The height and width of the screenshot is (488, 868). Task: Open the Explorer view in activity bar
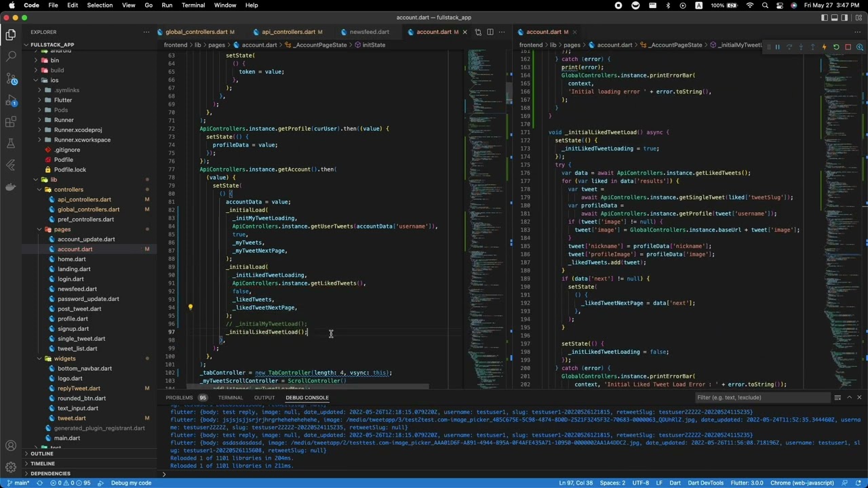pyautogui.click(x=11, y=35)
